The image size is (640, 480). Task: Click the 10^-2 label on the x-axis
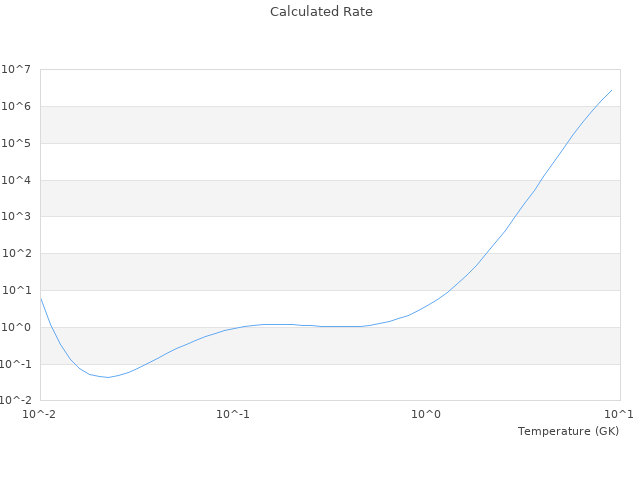(40, 414)
